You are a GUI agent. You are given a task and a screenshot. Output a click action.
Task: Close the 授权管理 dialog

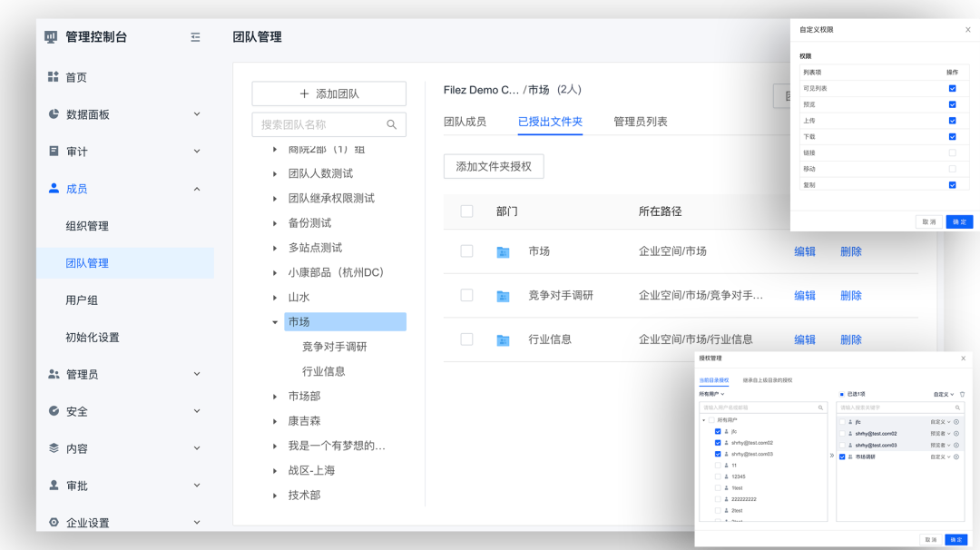coord(963,358)
